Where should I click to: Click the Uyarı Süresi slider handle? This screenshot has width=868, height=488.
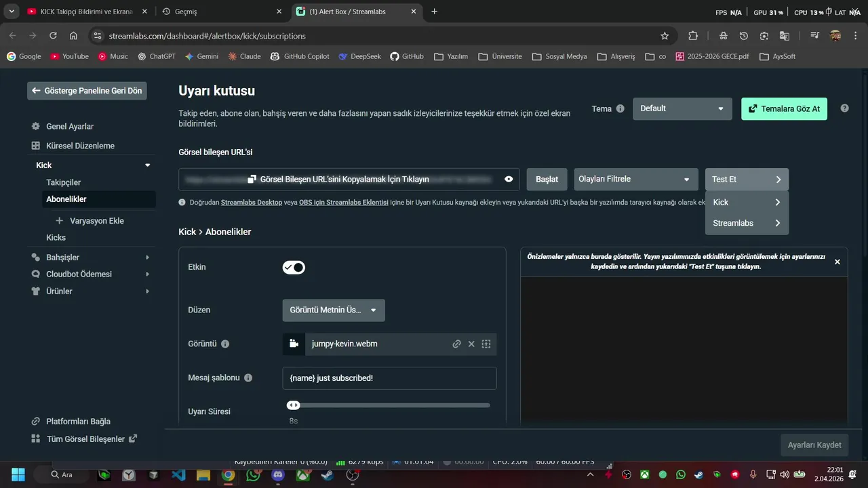[293, 405]
